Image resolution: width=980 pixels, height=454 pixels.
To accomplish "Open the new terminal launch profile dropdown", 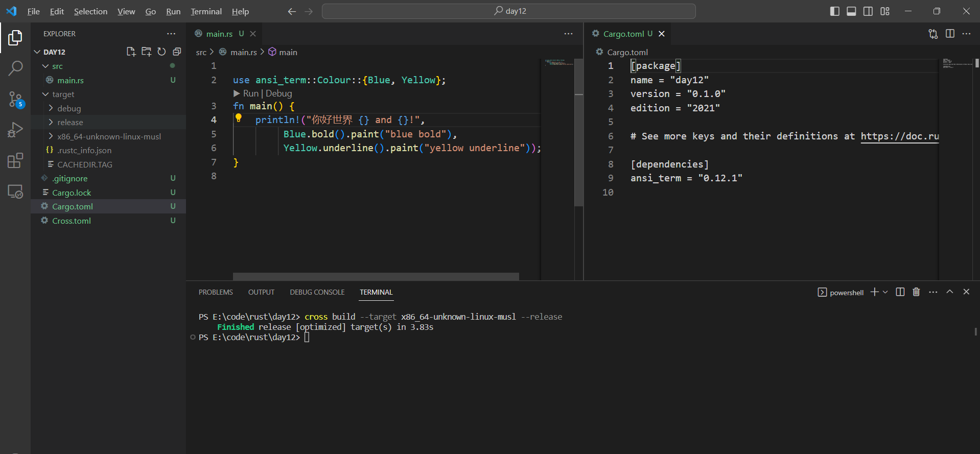I will 885,292.
